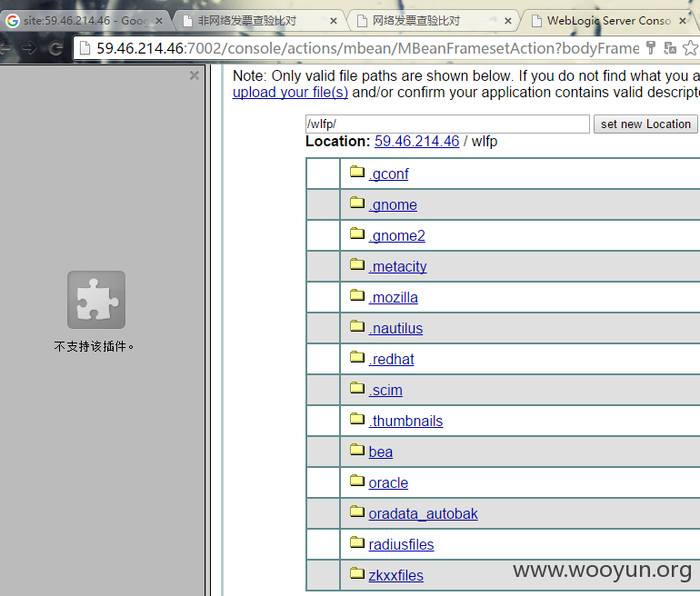Click the set new Location button
The image size is (700, 596).
(645, 124)
